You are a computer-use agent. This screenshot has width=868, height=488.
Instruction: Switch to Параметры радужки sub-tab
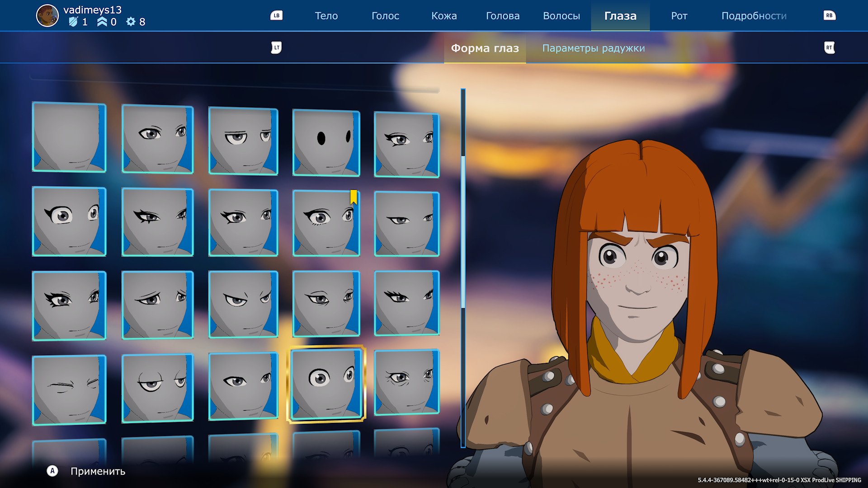[593, 48]
